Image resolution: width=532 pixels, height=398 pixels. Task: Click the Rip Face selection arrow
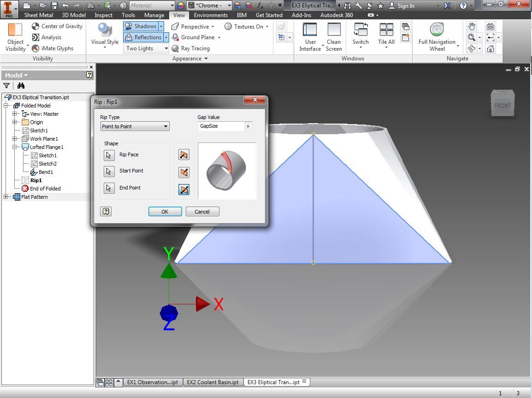[109, 155]
